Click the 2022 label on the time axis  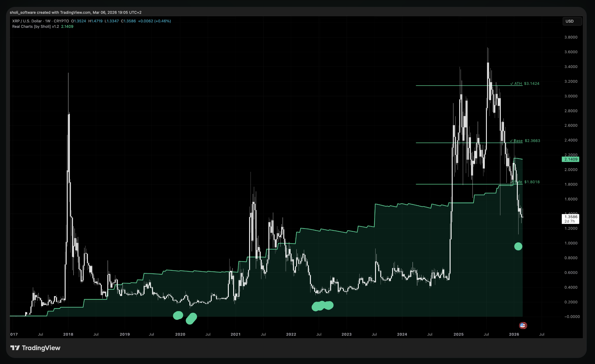click(291, 334)
